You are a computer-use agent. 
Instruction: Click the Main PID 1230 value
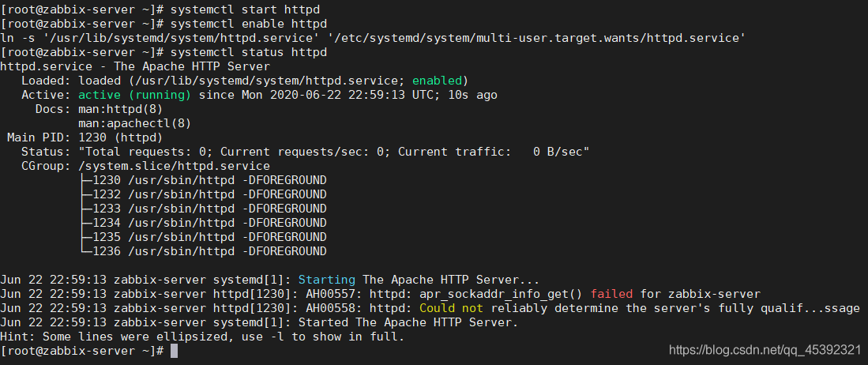click(x=120, y=137)
